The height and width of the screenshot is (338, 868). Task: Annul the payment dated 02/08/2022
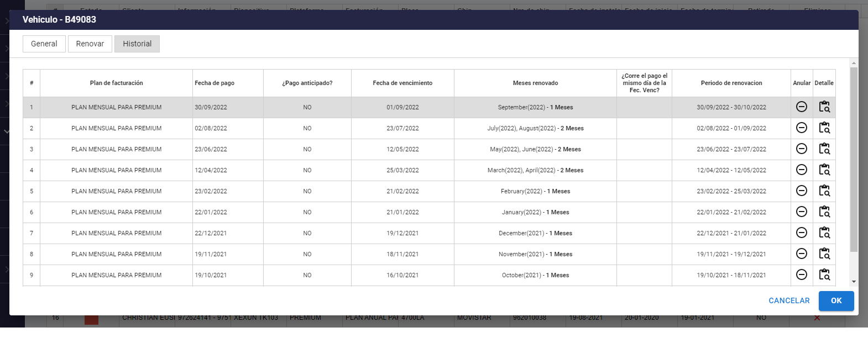(x=801, y=128)
